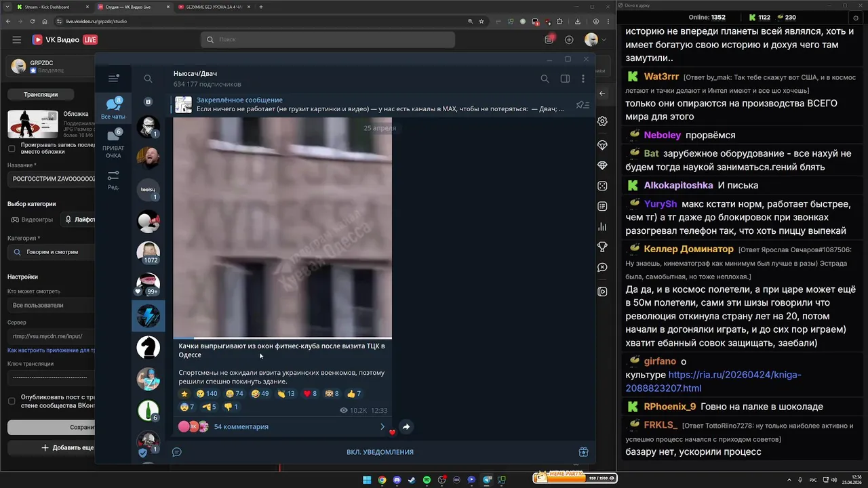Select the ПРИВАТ ОЧКА folder

[113, 143]
